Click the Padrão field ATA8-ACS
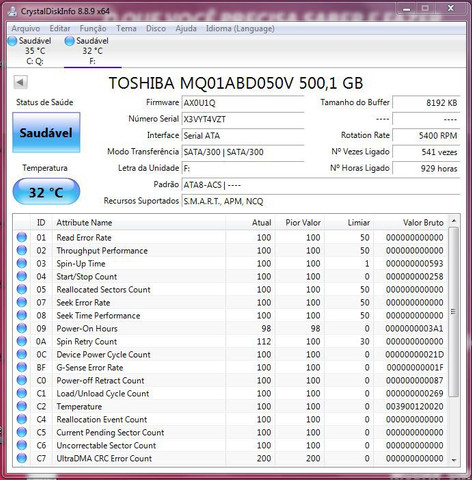This screenshot has height=480, width=472. [321, 185]
